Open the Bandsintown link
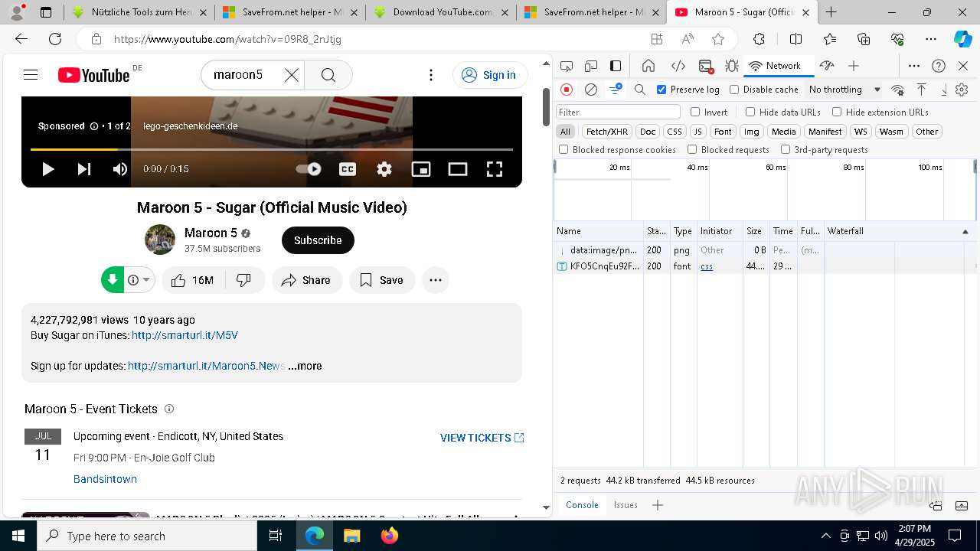The width and height of the screenshot is (980, 551). (x=105, y=479)
